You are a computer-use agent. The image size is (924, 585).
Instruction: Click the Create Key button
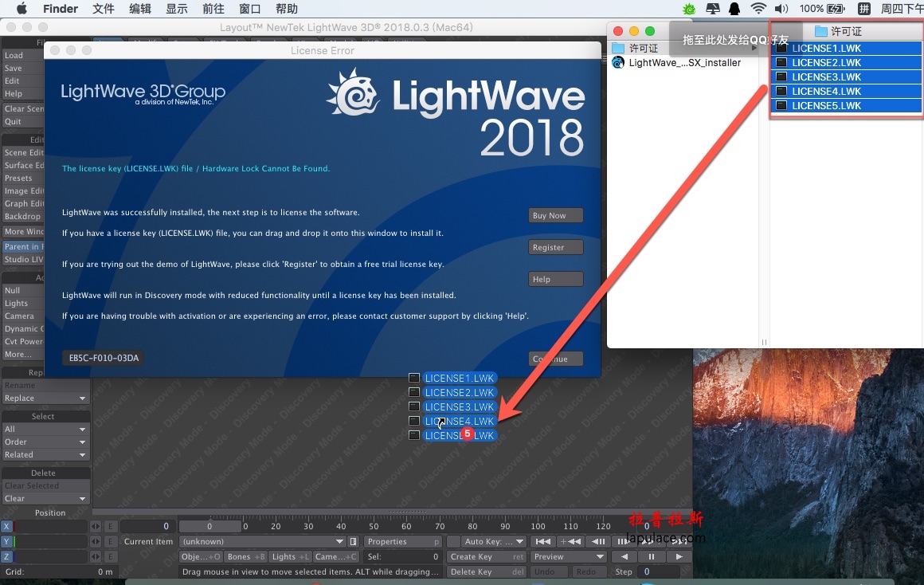click(487, 556)
